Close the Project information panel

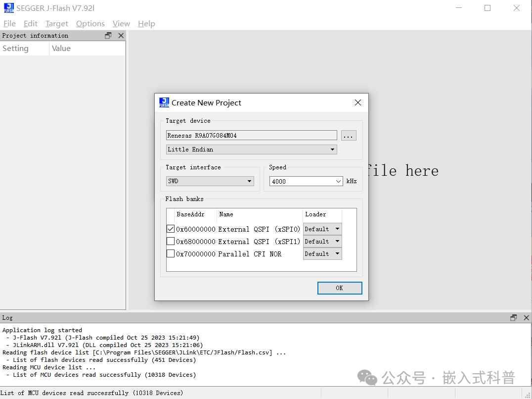coord(121,35)
